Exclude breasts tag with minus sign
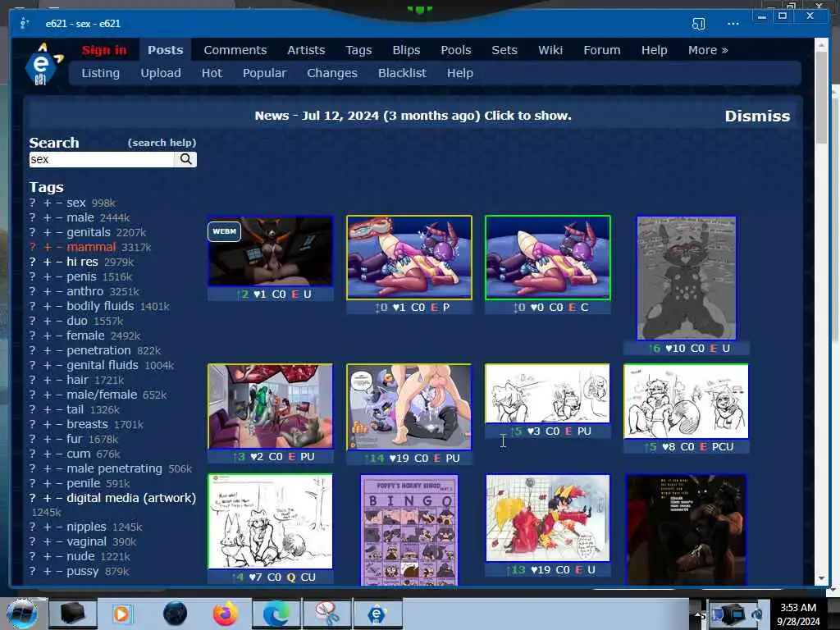The width and height of the screenshot is (840, 630). click(x=59, y=424)
